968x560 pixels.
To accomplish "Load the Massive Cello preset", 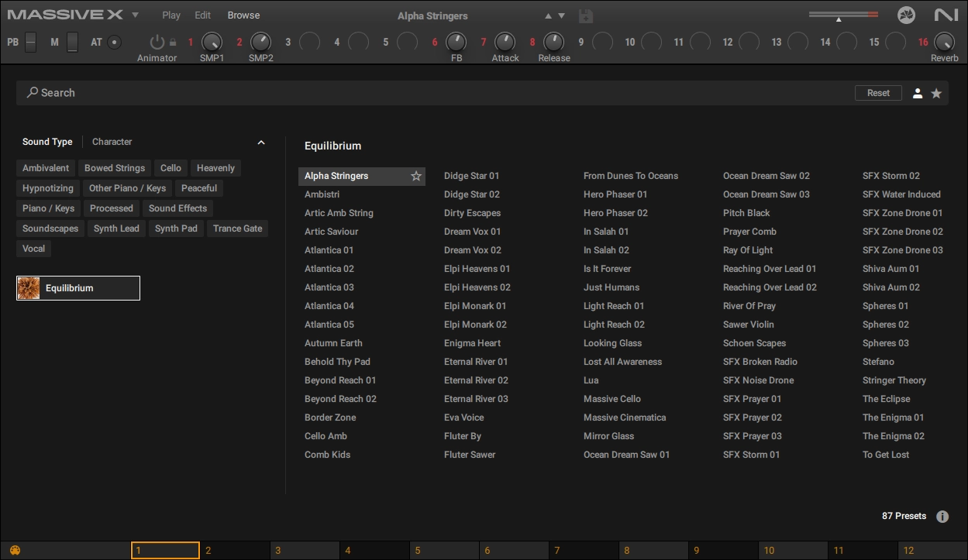I will (612, 399).
